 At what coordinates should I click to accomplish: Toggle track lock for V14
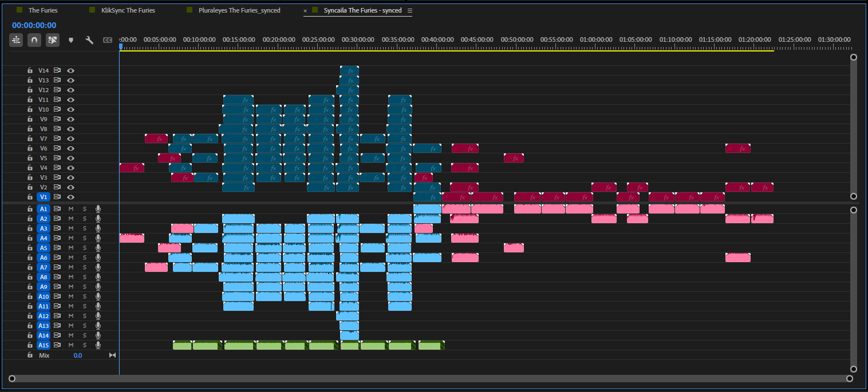pos(30,70)
